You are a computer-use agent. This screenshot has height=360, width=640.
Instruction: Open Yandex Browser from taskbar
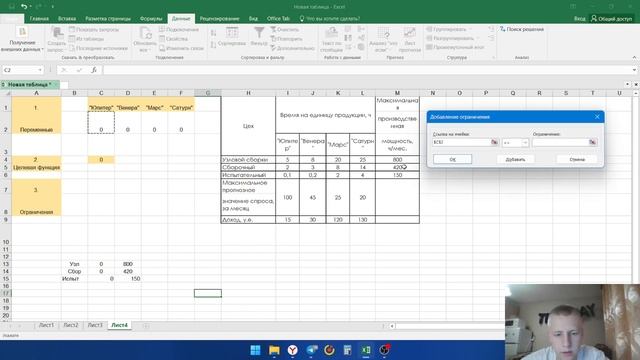point(293,350)
